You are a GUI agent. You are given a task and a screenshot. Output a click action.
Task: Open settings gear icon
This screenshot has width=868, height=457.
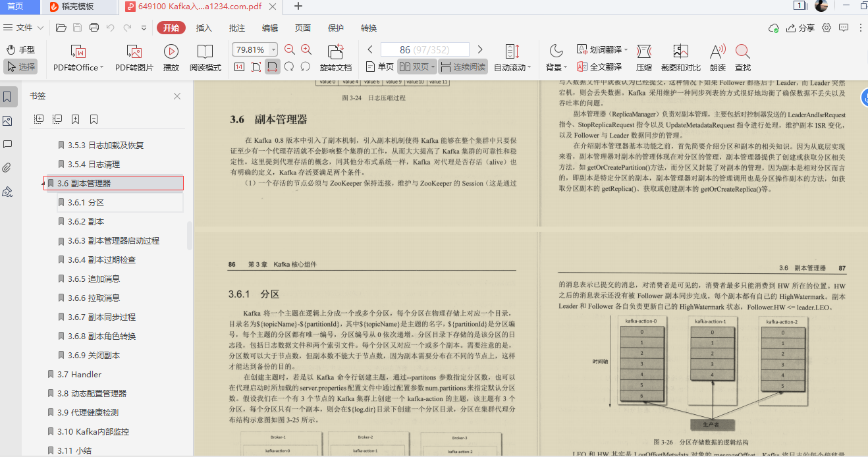tap(827, 28)
